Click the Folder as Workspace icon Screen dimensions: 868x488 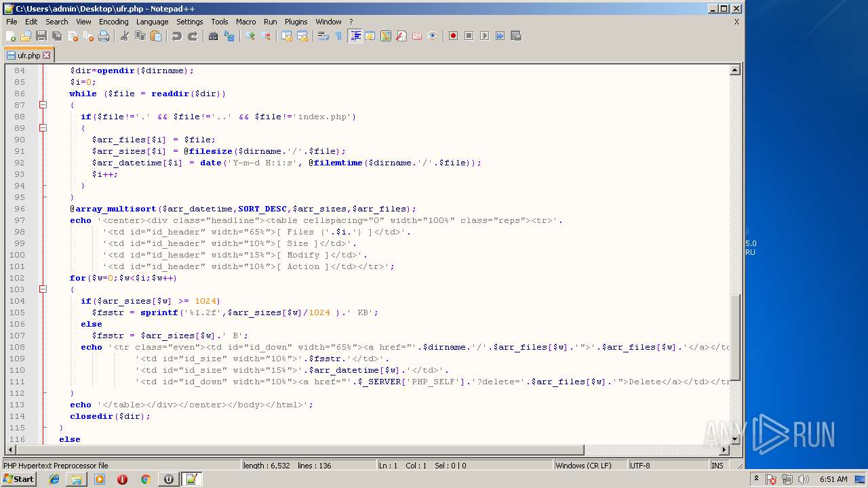coord(417,36)
